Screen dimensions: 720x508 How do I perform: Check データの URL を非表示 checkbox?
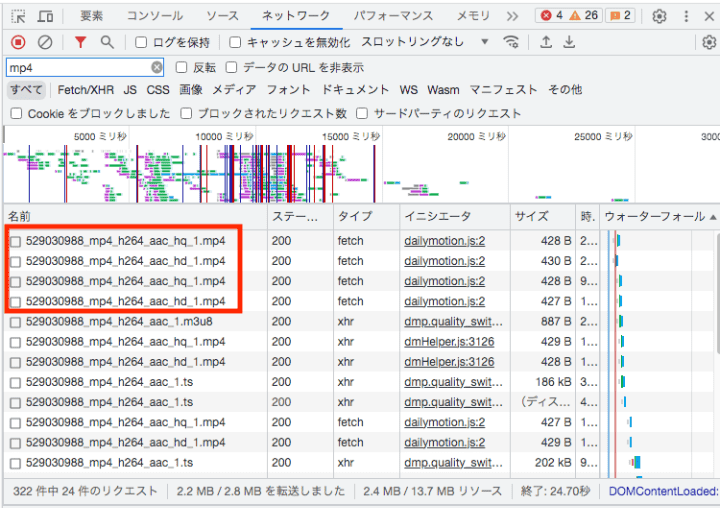pyautogui.click(x=231, y=68)
